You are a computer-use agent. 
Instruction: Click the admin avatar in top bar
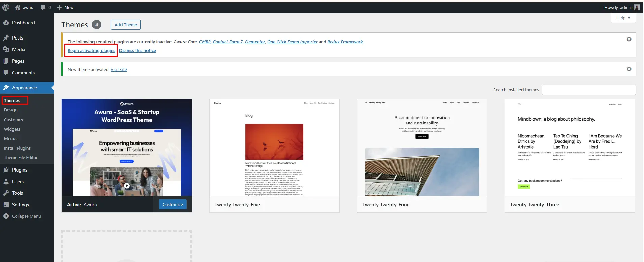pyautogui.click(x=637, y=7)
